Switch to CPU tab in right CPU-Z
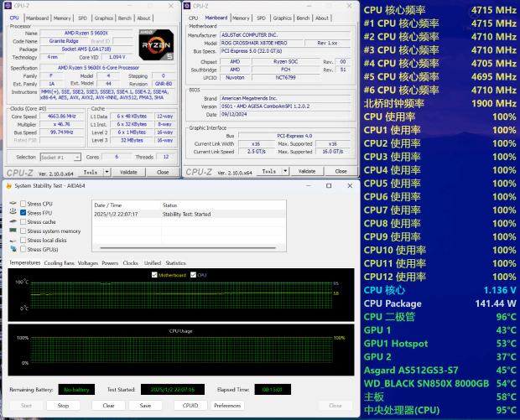 [193, 18]
